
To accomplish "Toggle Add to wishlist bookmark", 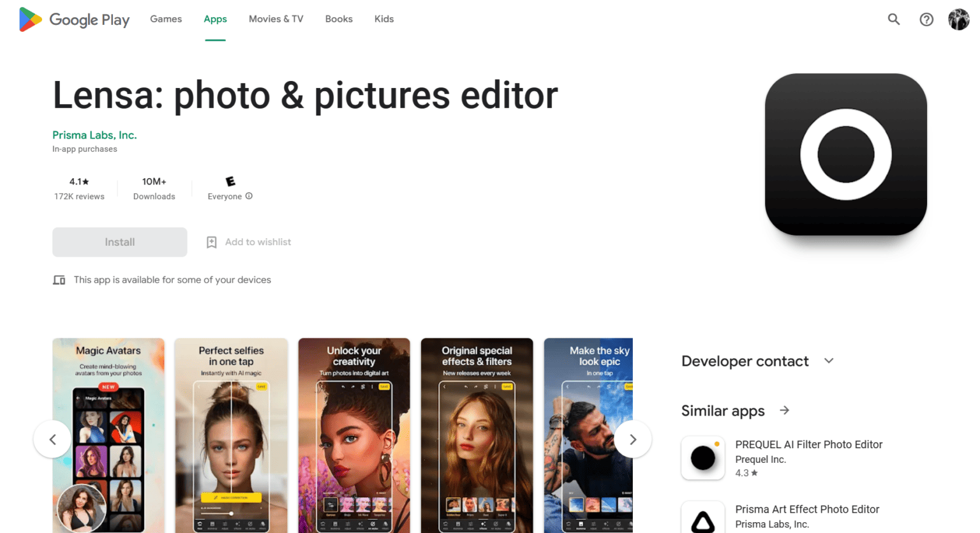I will pos(249,242).
